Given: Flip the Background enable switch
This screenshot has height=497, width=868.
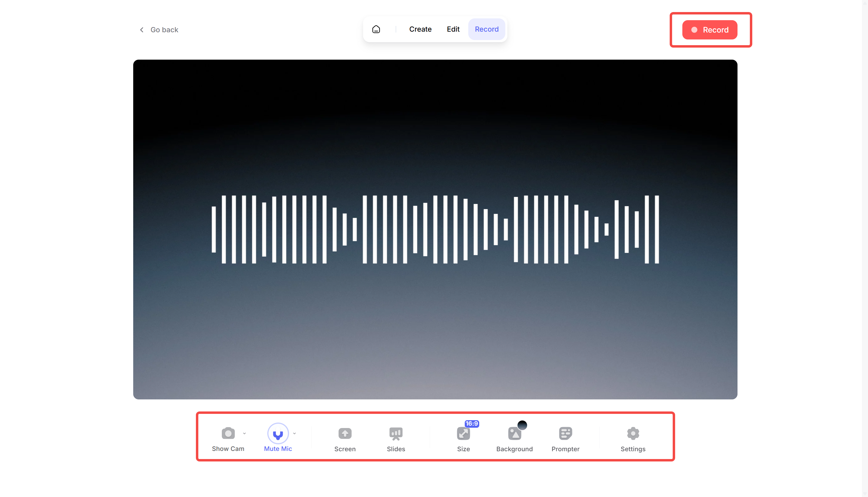Looking at the screenshot, I should (522, 425).
